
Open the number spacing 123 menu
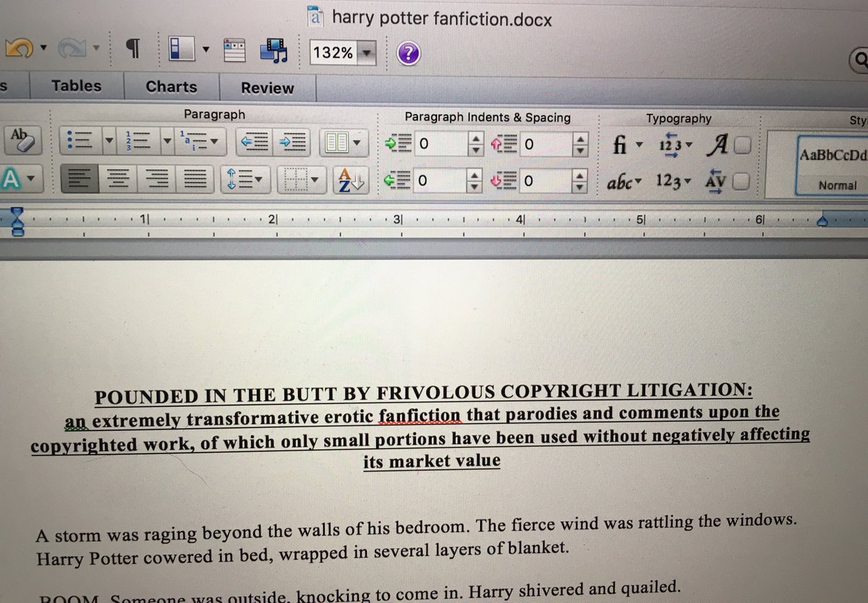(x=676, y=145)
